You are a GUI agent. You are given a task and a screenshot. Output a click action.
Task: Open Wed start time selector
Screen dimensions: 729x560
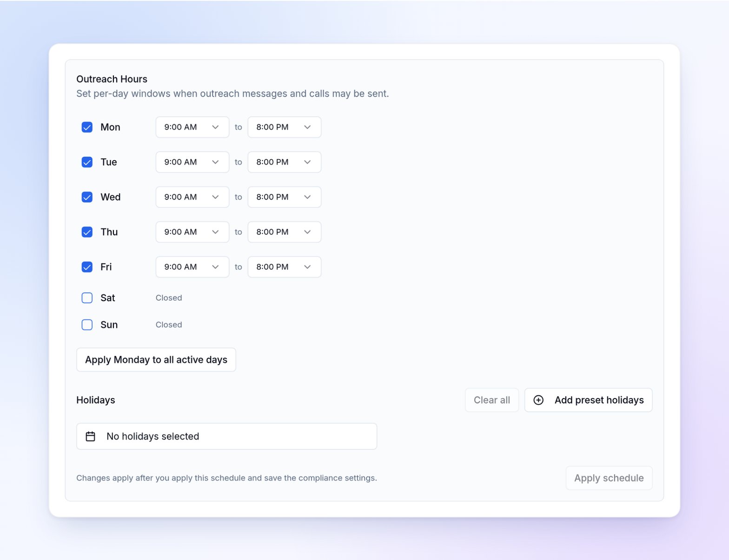(x=192, y=197)
